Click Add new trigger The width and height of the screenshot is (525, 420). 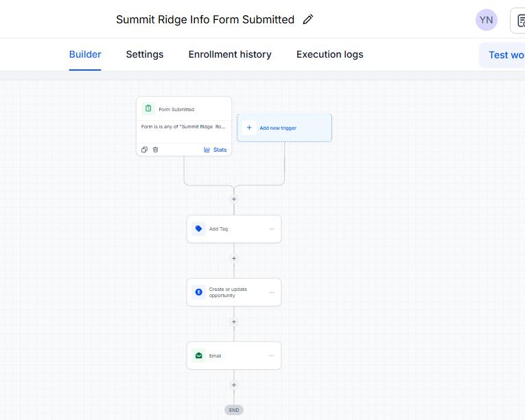coord(284,128)
